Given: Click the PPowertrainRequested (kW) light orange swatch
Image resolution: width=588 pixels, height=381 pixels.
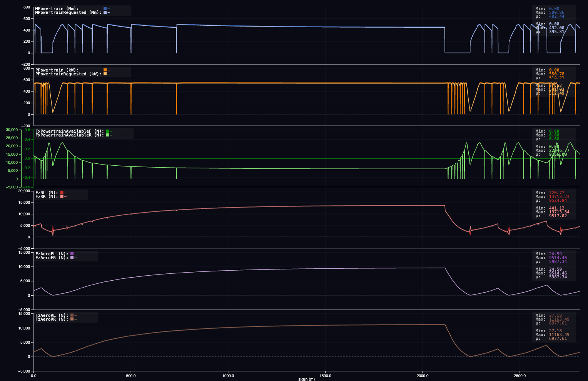Looking at the screenshot, I should click(105, 74).
